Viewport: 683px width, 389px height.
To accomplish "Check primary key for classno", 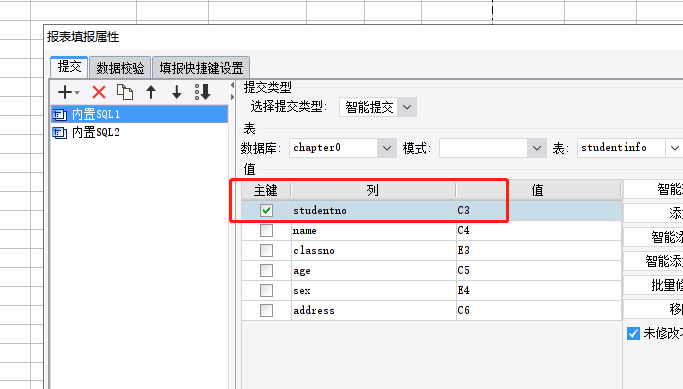I will (x=266, y=250).
